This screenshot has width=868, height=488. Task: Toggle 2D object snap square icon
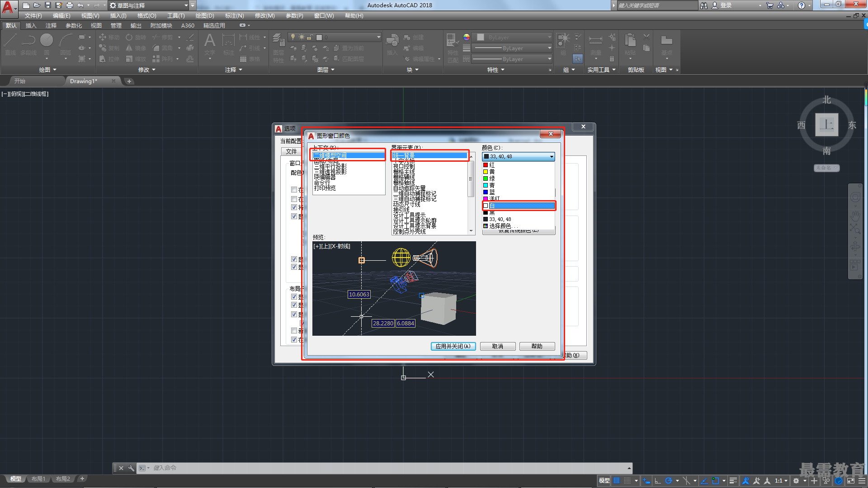(715, 481)
